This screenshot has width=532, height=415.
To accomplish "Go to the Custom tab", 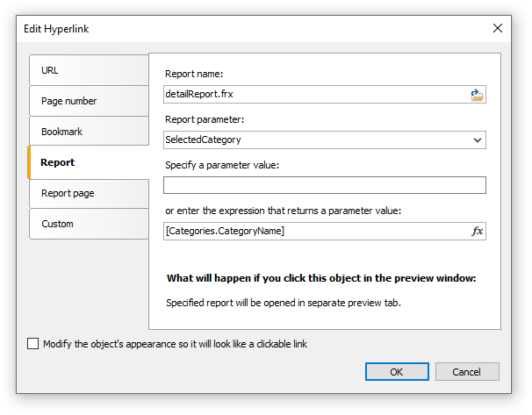I will (x=90, y=224).
